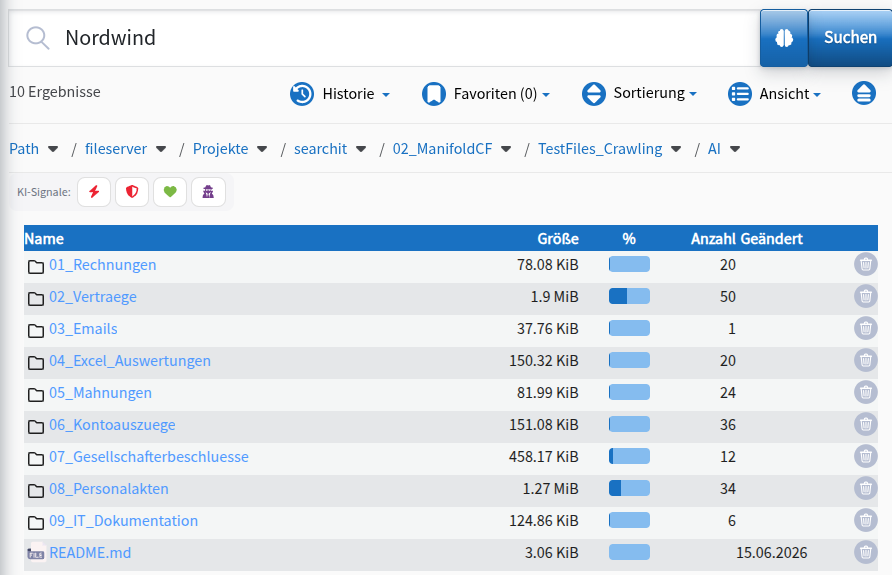Click the Favoriten bookmark icon
Image resolution: width=892 pixels, height=575 pixels.
pos(434,94)
